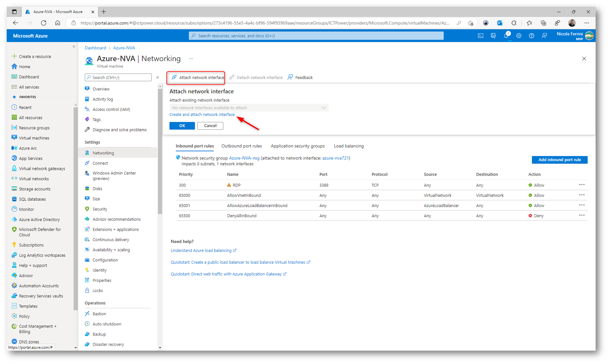This screenshot has height=364, width=609.
Task: Click the Security shield icon in resource menu
Action: point(87,209)
